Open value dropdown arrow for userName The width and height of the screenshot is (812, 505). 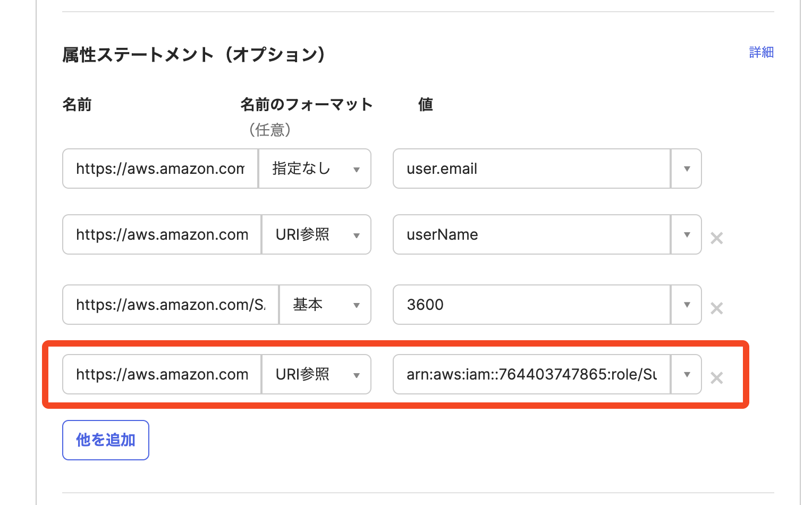pyautogui.click(x=687, y=234)
